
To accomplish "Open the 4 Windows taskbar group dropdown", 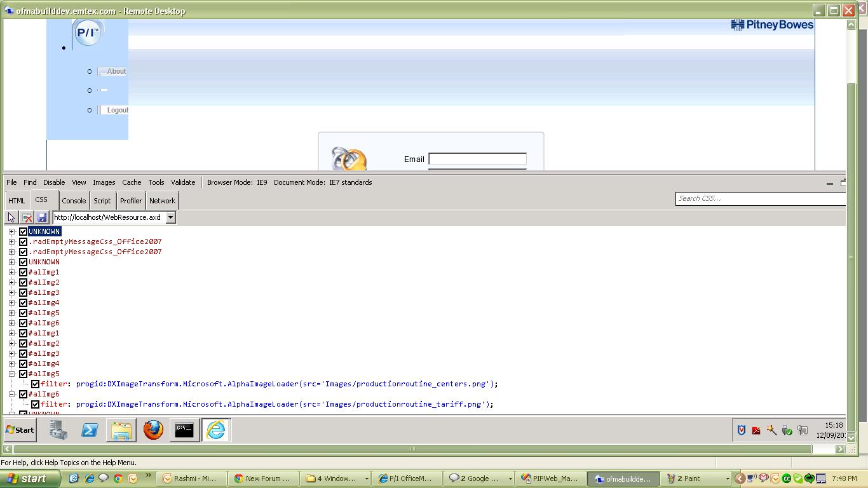I will pyautogui.click(x=366, y=478).
